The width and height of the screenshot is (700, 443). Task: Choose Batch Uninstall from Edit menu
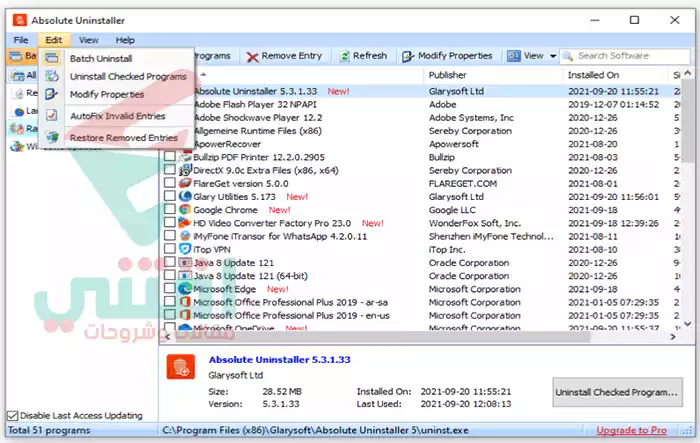tap(117, 58)
